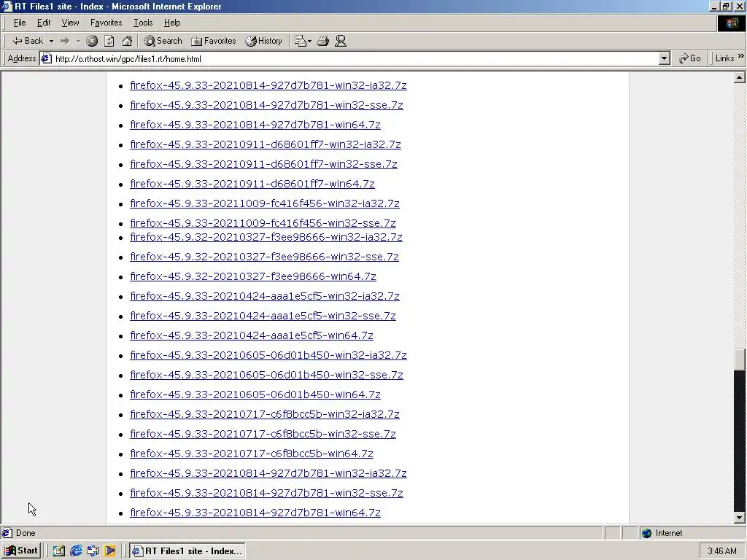This screenshot has width=747, height=560.
Task: Click into the Address URL field
Action: point(355,58)
